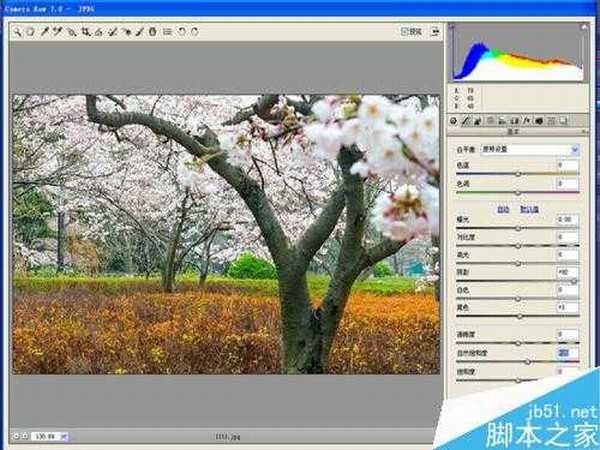The width and height of the screenshot is (600, 450).
Task: Open the Basic panel tab icon
Action: point(454,121)
